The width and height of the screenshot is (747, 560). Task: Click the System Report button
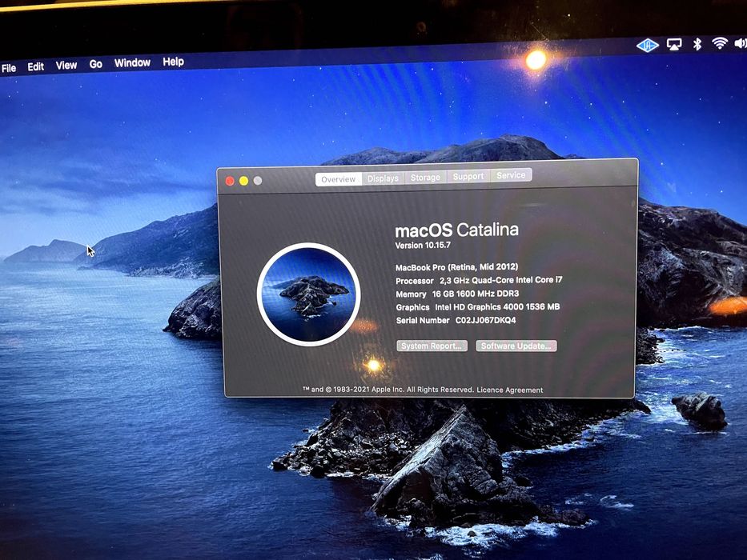[432, 346]
